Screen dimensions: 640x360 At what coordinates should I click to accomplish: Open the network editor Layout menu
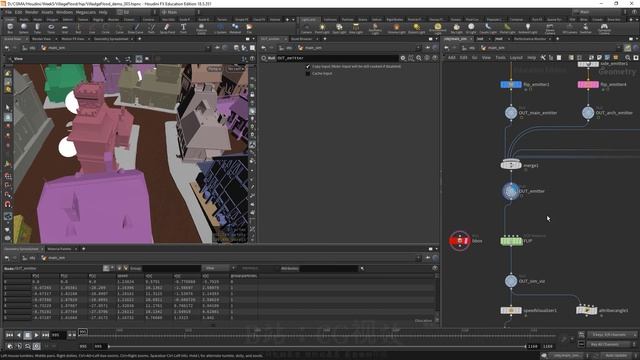tap(516, 58)
